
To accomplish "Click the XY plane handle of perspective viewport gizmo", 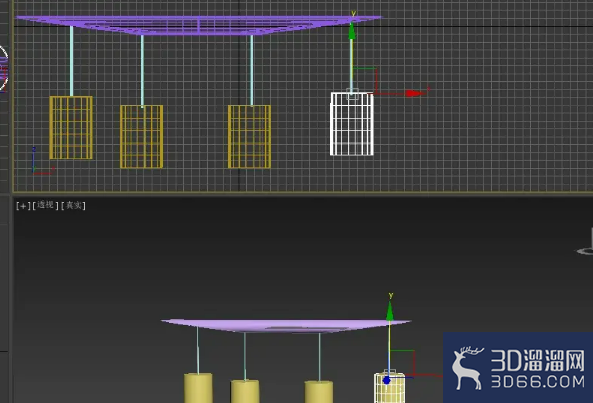I will pyautogui.click(x=402, y=363).
